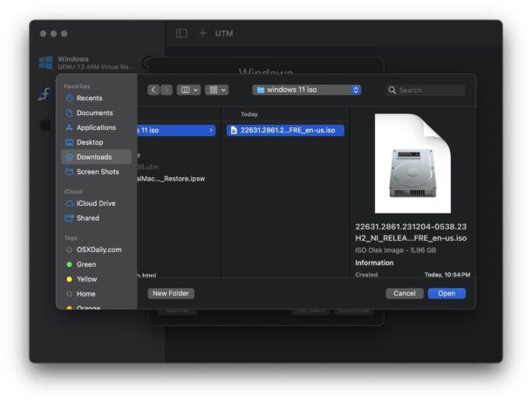Viewport: 532px width, 402px height.
Task: Go to Applications in sidebar
Action: 96,128
